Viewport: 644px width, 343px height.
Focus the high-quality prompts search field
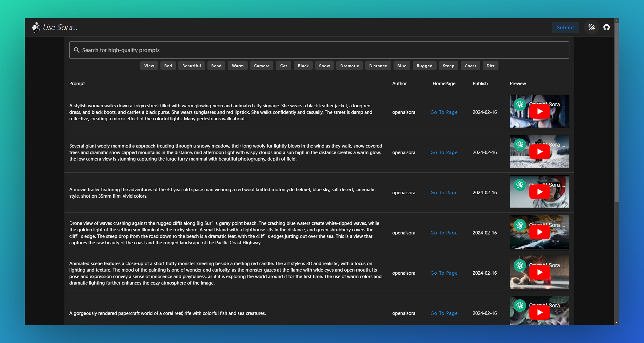click(x=319, y=50)
